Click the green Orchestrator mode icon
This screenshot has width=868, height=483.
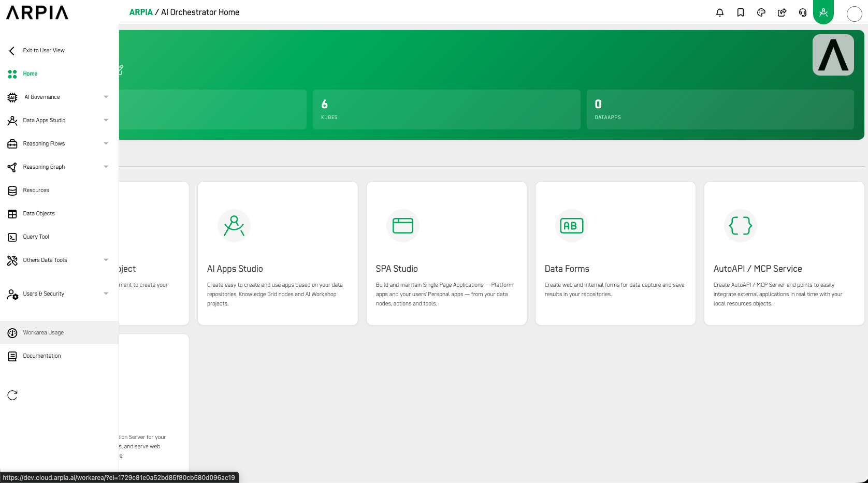coord(823,12)
